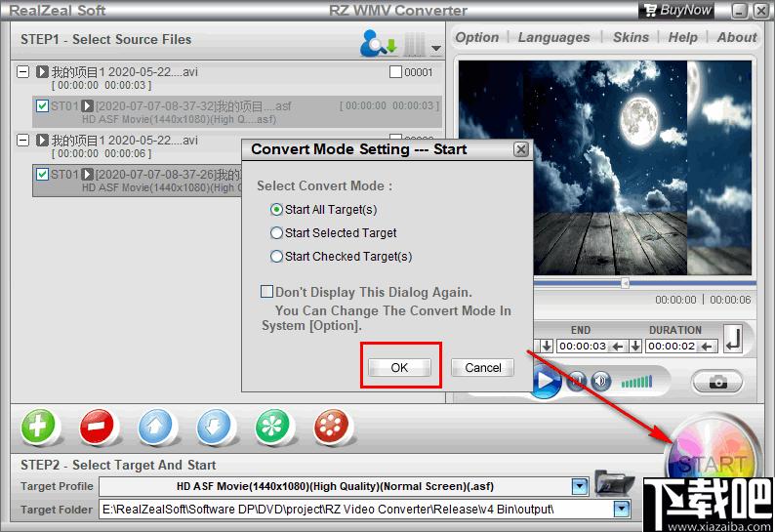Open the Option menu
Screen dimensions: 775x532
click(477, 37)
